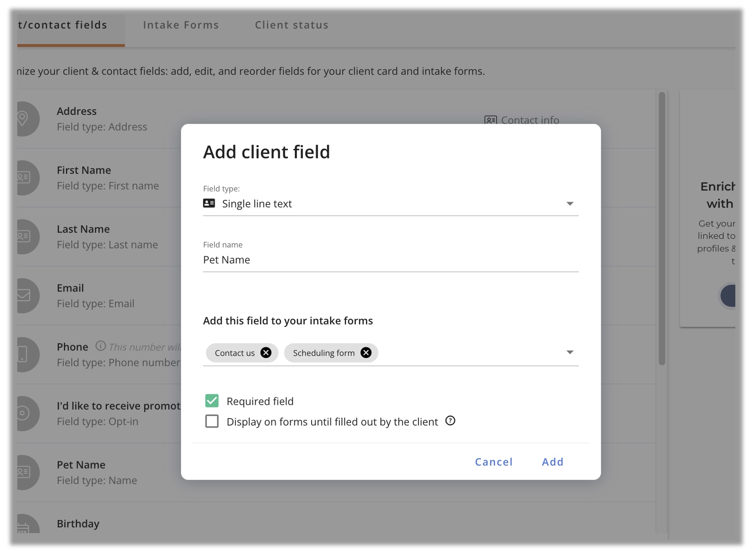This screenshot has width=756, height=553.
Task: Click the Phone info circle icon
Action: (x=100, y=346)
